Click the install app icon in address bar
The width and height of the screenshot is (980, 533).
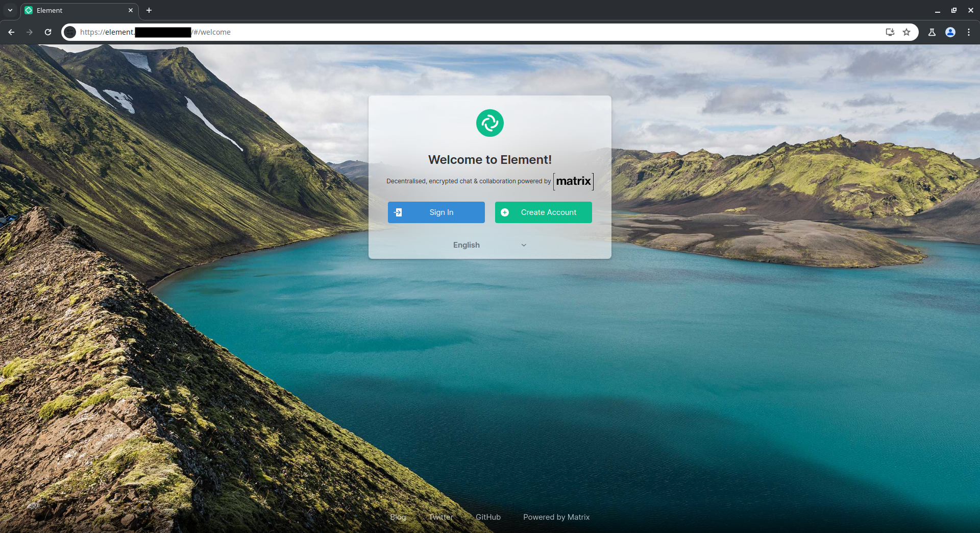890,32
